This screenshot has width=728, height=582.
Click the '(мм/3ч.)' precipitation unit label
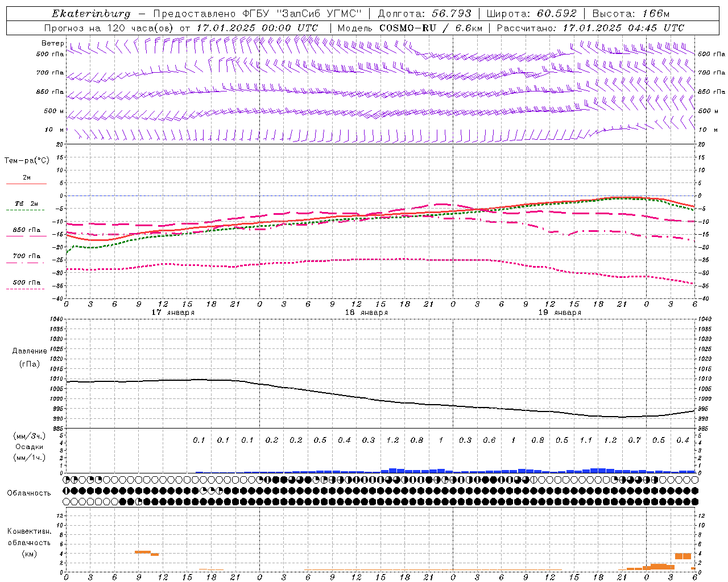pos(30,436)
